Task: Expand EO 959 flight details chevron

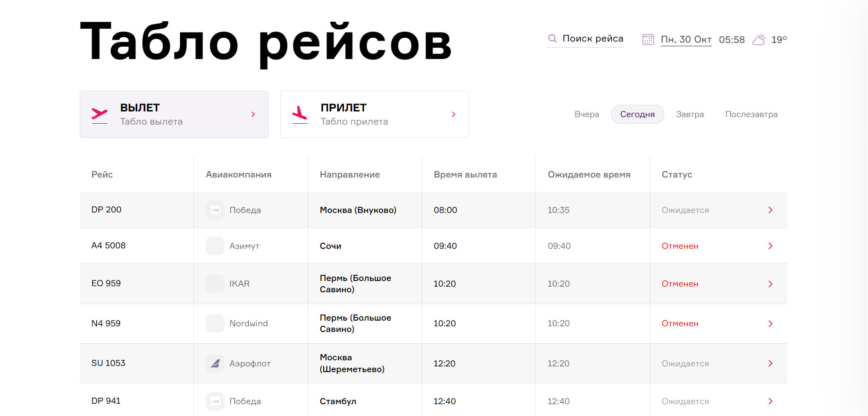Action: coord(770,284)
